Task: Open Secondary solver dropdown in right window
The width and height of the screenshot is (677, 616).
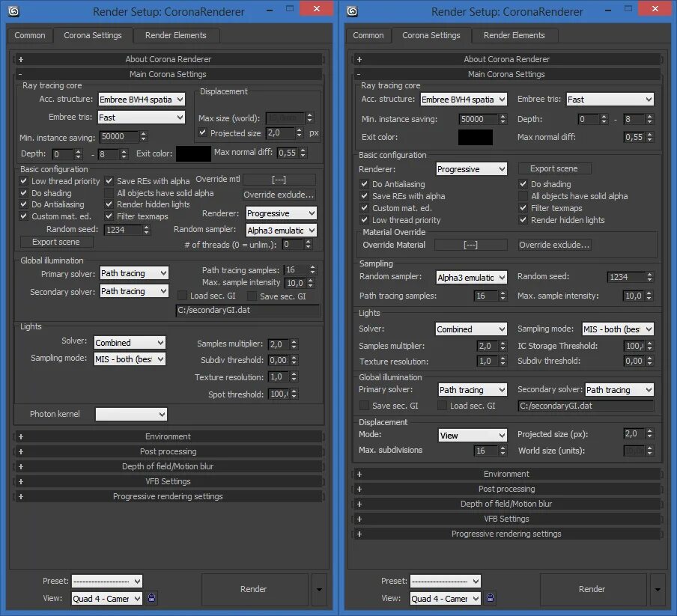Action: [619, 390]
